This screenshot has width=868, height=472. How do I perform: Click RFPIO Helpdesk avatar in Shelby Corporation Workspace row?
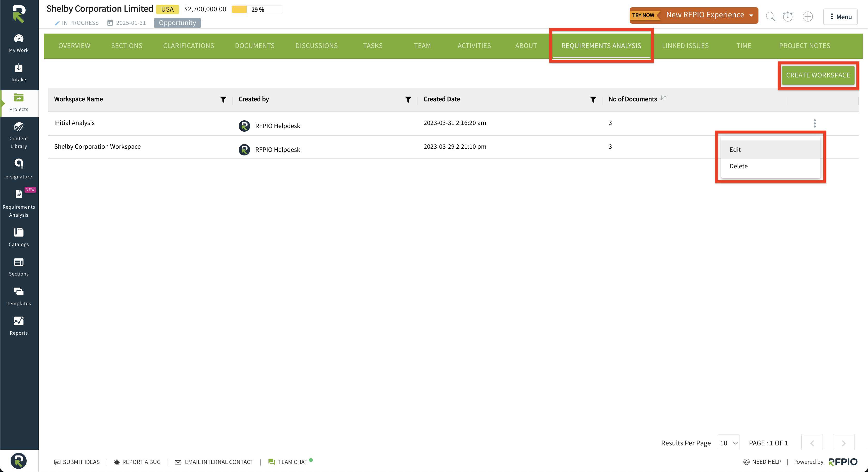244,150
